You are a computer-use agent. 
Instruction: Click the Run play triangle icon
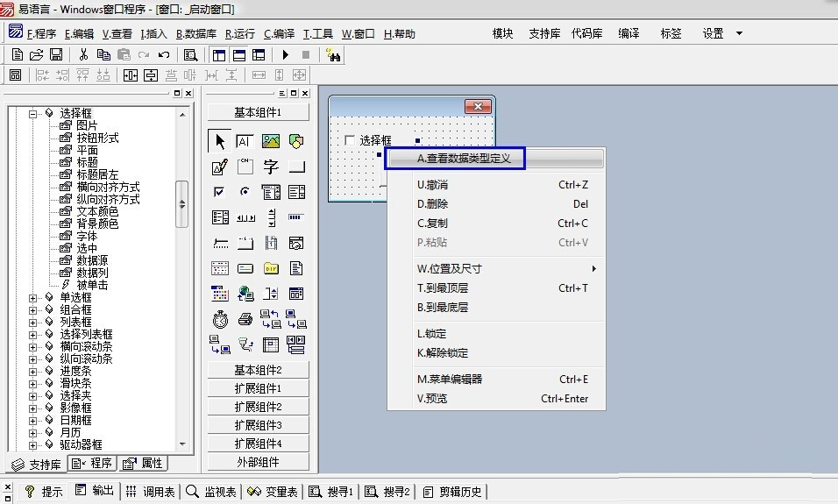[x=286, y=54]
